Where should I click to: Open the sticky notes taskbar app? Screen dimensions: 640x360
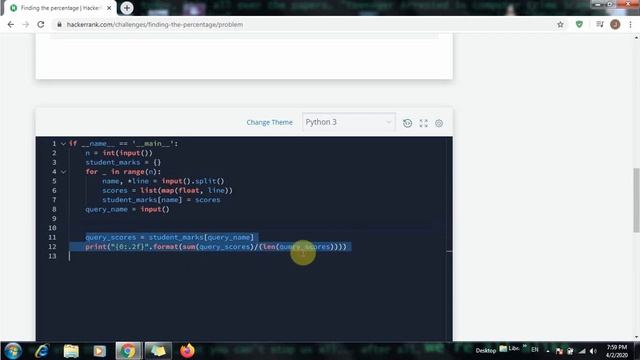(158, 351)
